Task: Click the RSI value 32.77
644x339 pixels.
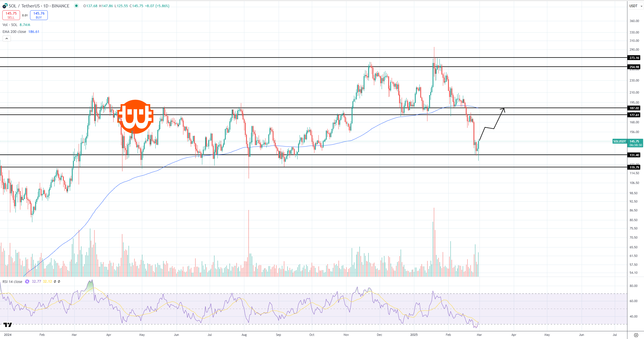Action: click(36, 281)
